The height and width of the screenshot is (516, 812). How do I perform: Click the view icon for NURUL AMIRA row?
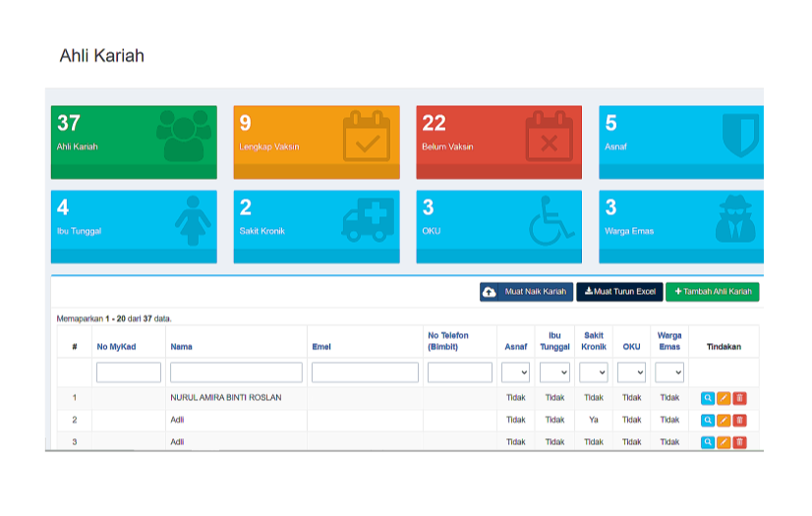[x=708, y=398]
